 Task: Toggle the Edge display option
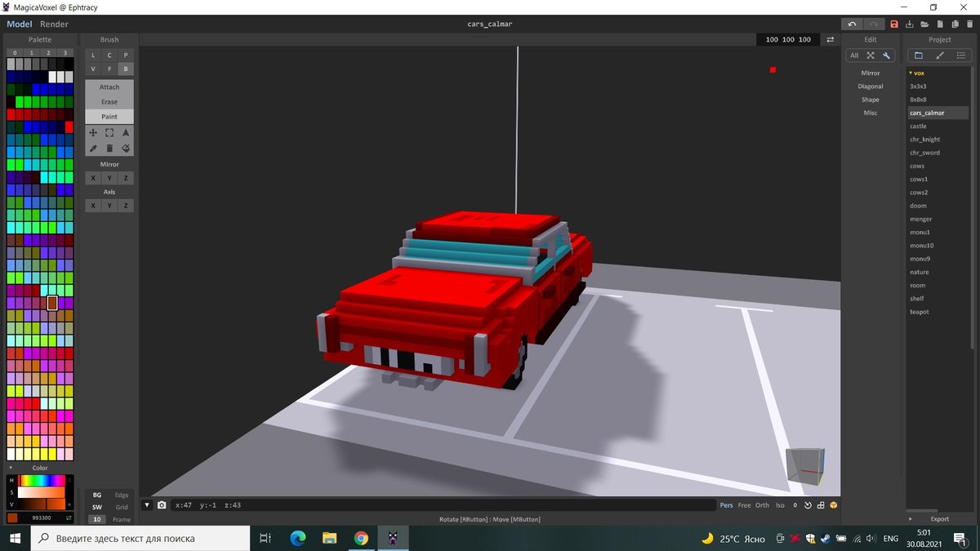coord(122,495)
